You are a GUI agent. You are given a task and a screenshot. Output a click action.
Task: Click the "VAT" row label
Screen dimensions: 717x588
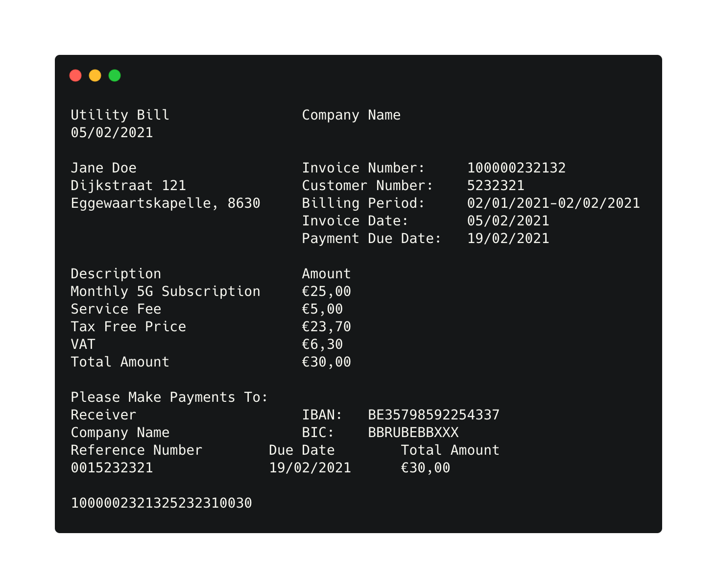click(83, 344)
